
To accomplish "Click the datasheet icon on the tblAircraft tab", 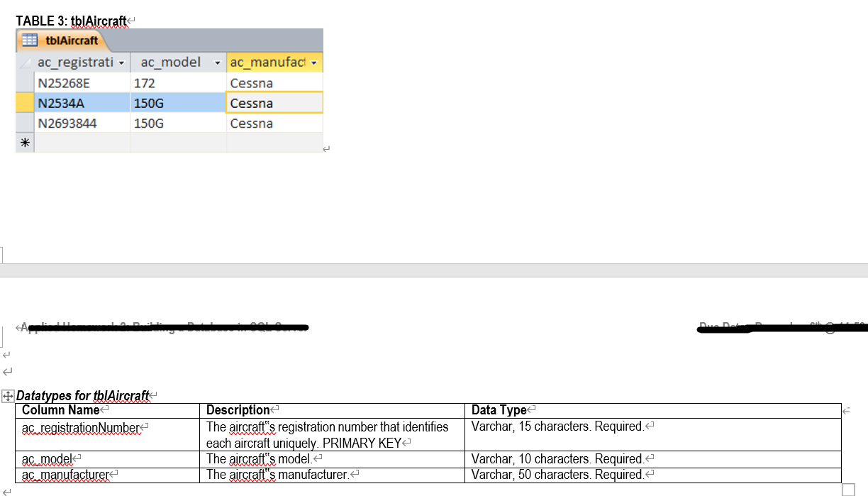I will [x=28, y=40].
